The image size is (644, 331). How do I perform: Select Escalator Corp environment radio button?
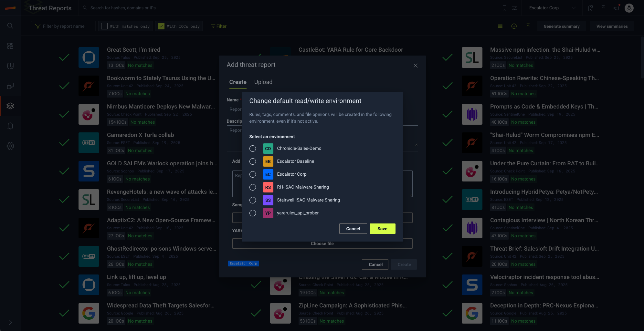click(253, 174)
